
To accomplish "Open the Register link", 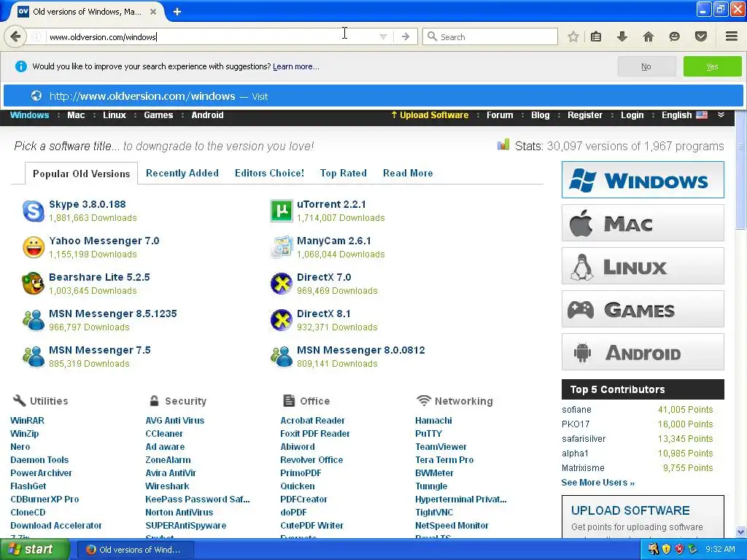I will [x=584, y=115].
